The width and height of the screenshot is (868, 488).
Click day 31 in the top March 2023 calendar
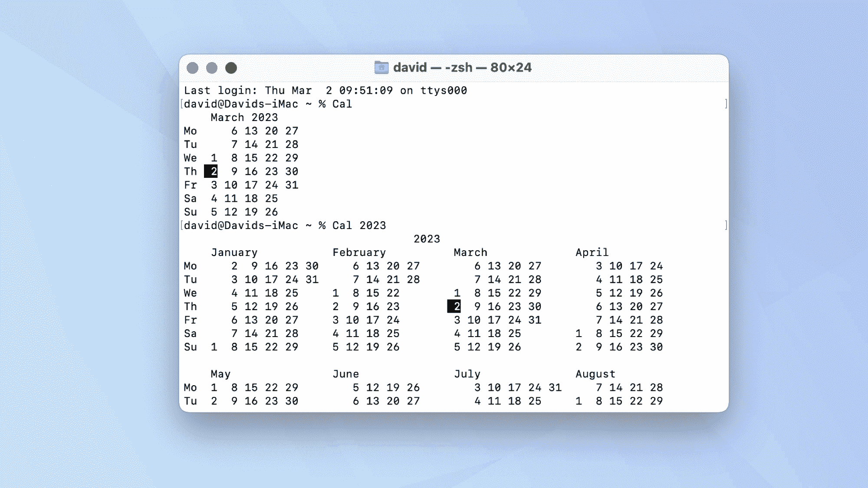click(x=292, y=185)
